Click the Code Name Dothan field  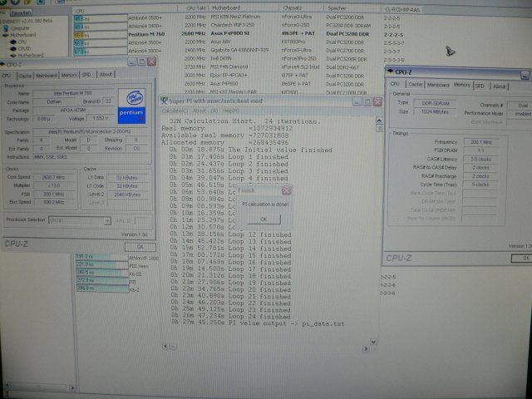(x=54, y=101)
